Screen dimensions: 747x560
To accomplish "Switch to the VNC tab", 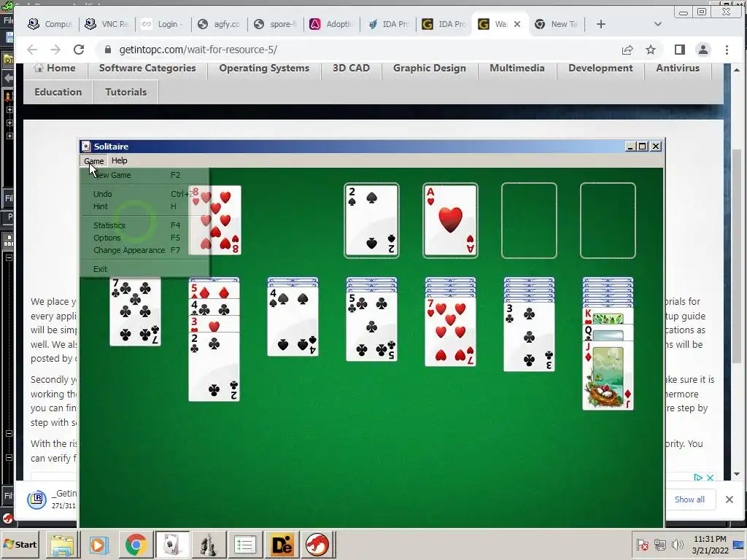I will point(107,24).
